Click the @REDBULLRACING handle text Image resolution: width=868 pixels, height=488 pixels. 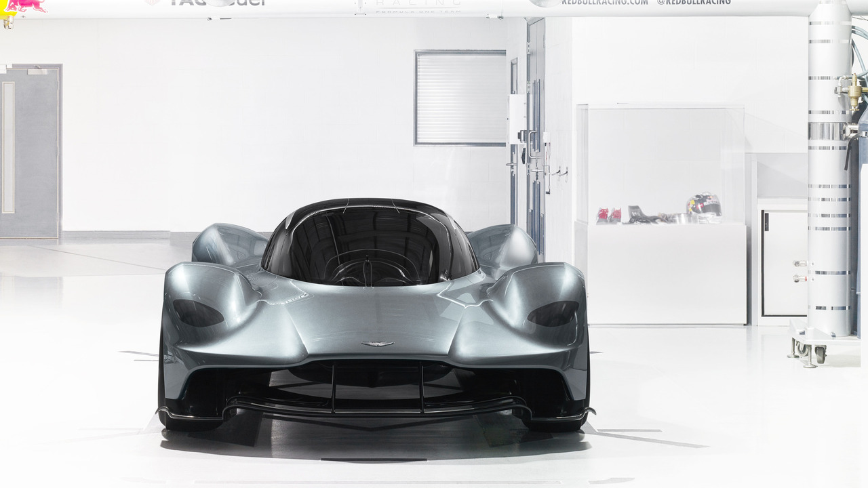tap(693, 4)
